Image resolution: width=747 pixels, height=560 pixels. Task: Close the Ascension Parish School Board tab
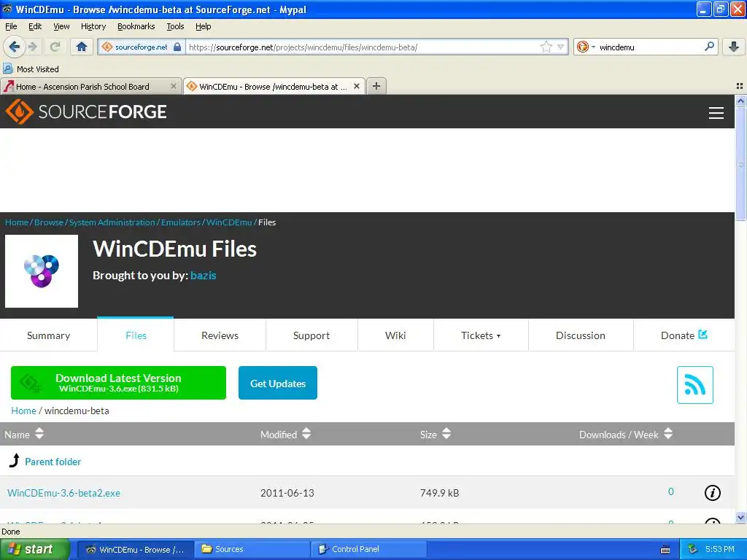click(x=174, y=86)
